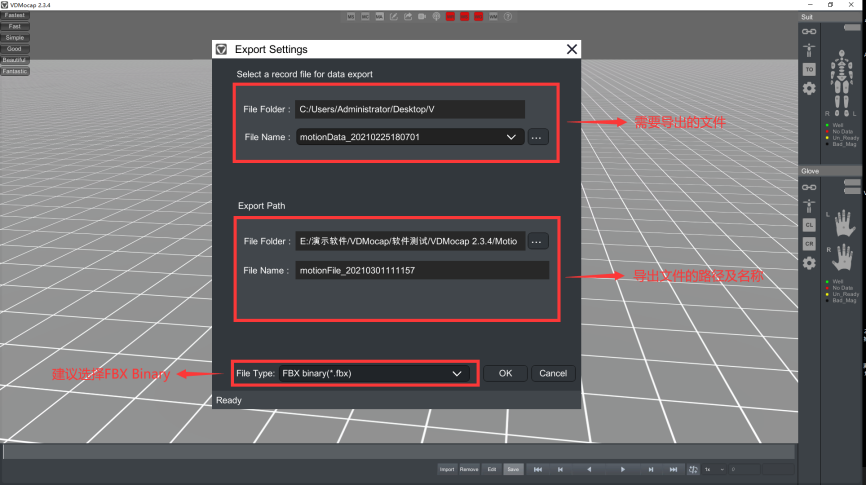Click the Suit connection link icon
This screenshot has width=866, height=485.
(809, 31)
